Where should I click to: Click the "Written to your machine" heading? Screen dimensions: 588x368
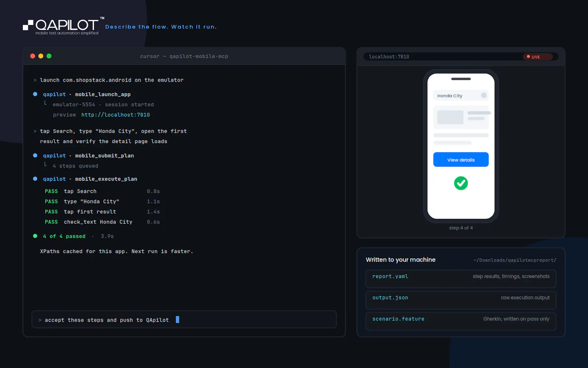(x=401, y=260)
